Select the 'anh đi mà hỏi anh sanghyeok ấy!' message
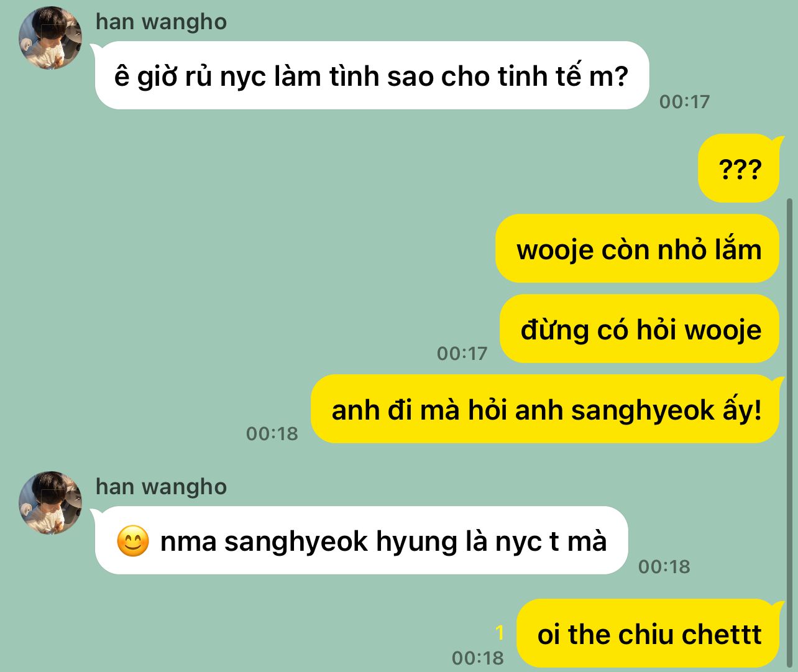 tap(545, 409)
